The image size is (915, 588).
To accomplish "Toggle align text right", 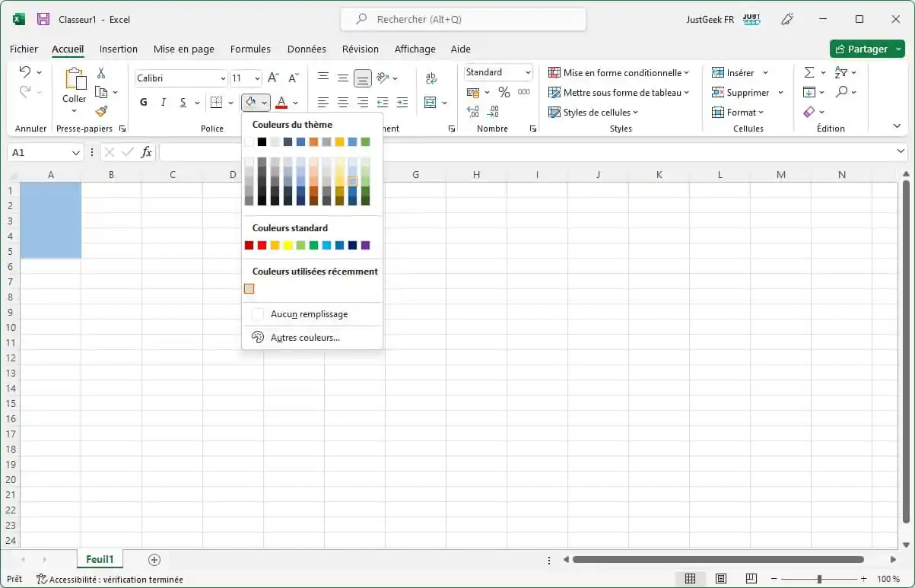I will [363, 102].
